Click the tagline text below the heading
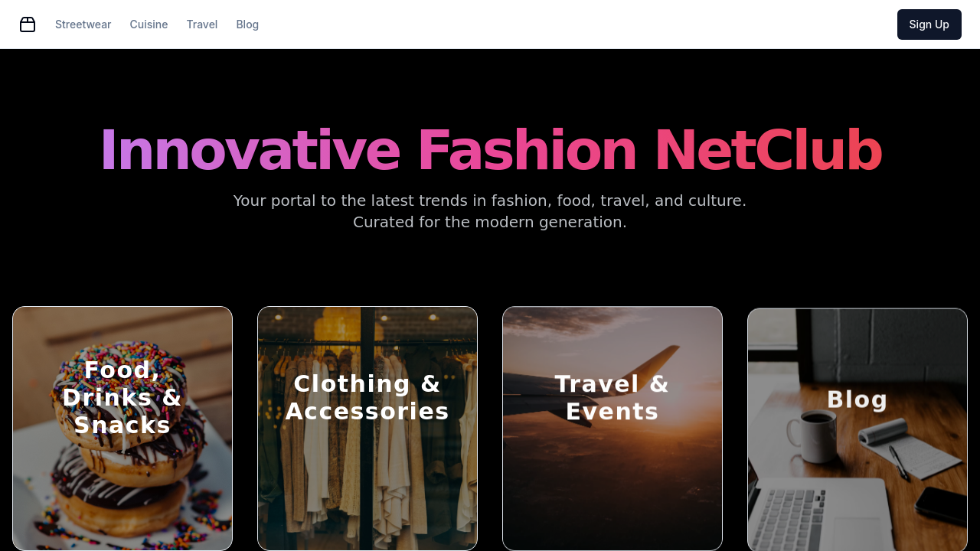This screenshot has height=551, width=980. [490, 210]
